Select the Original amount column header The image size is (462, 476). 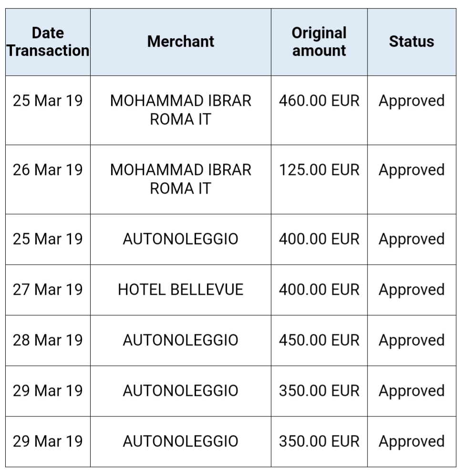(x=319, y=42)
